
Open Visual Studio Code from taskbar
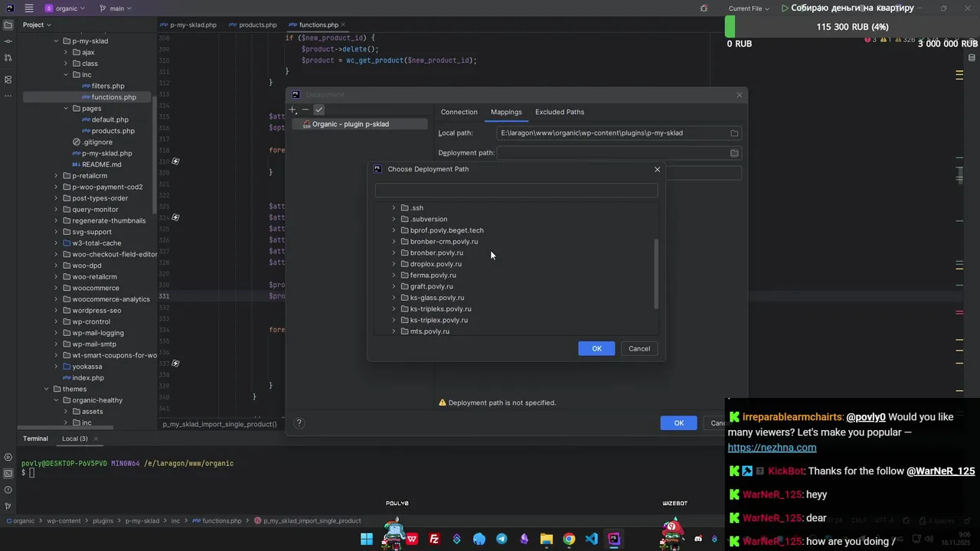point(591,539)
